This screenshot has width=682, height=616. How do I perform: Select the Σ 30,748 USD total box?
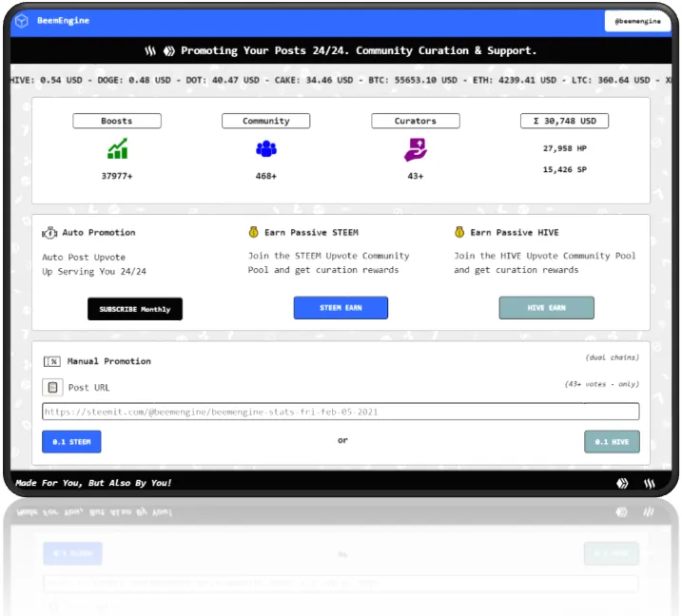click(565, 121)
